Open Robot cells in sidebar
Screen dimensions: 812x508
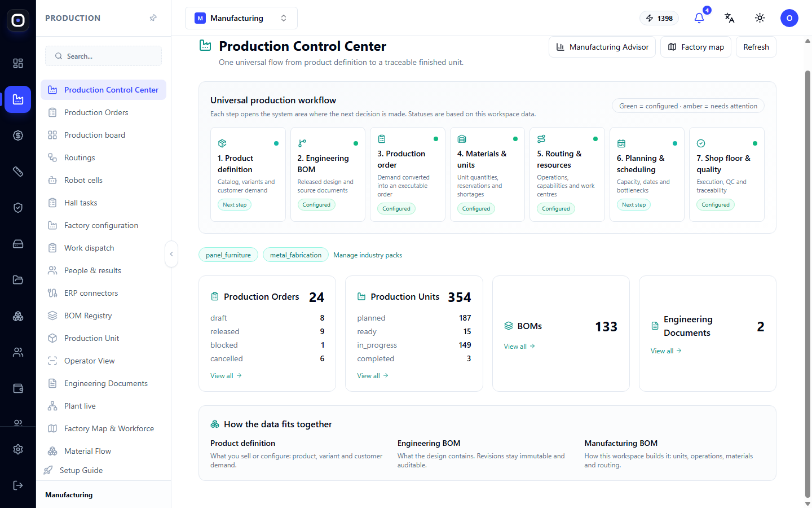coord(103,180)
